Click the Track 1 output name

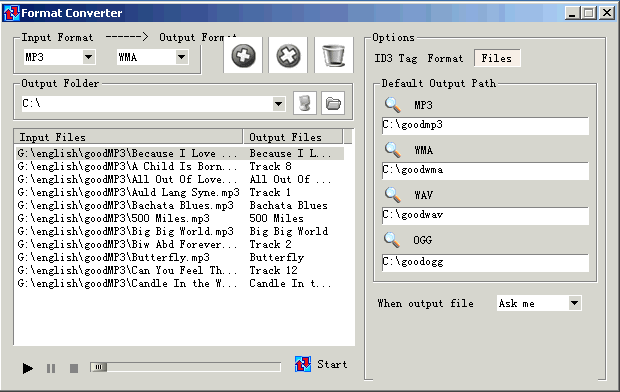click(x=270, y=193)
